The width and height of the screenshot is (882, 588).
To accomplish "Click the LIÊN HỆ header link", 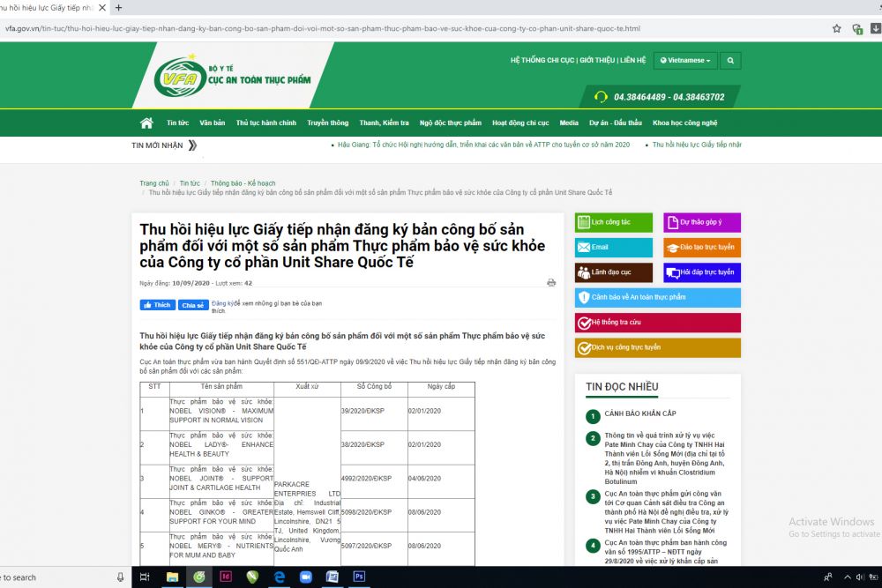I will [x=632, y=60].
